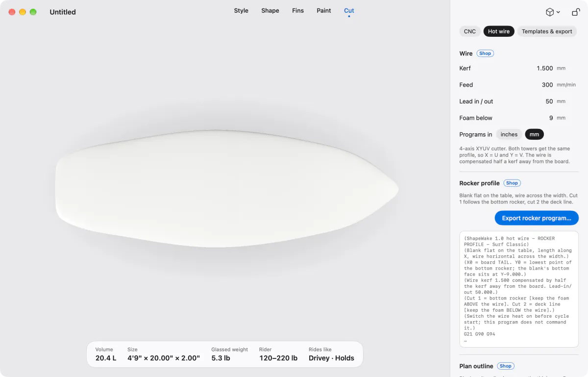Go to the Fins tab
Image resolution: width=588 pixels, height=377 pixels.
click(x=298, y=11)
